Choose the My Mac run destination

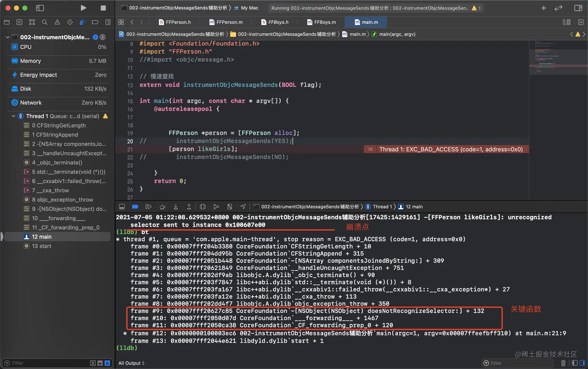point(246,8)
